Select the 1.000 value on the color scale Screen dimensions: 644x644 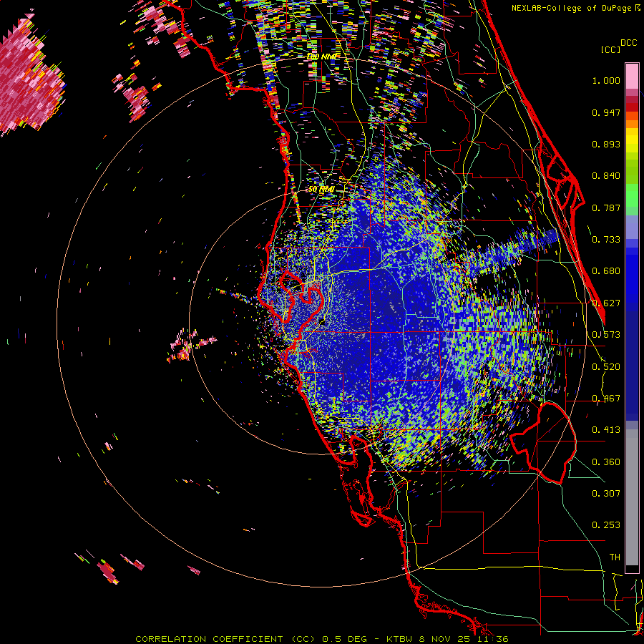pos(606,80)
